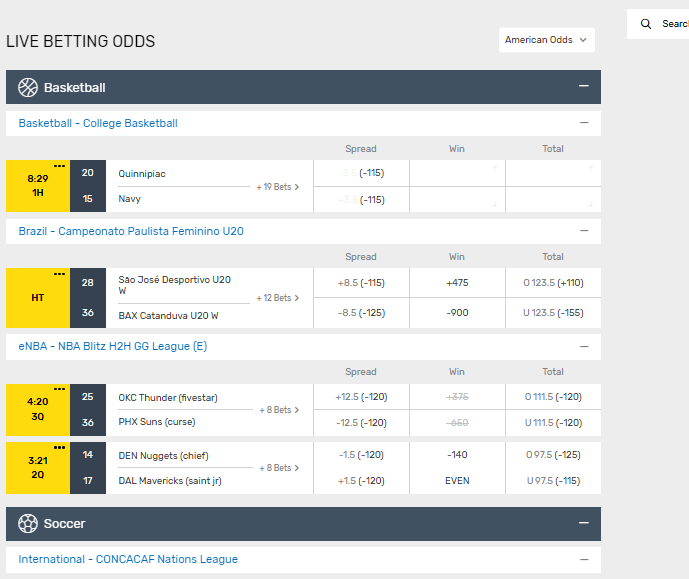The width and height of the screenshot is (689, 579).
Task: Click three-dots icon on OKC Thunder game timer
Action: tap(59, 389)
